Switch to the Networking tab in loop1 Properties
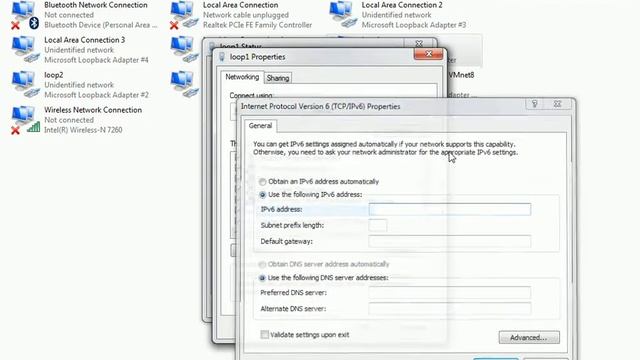 click(x=242, y=77)
